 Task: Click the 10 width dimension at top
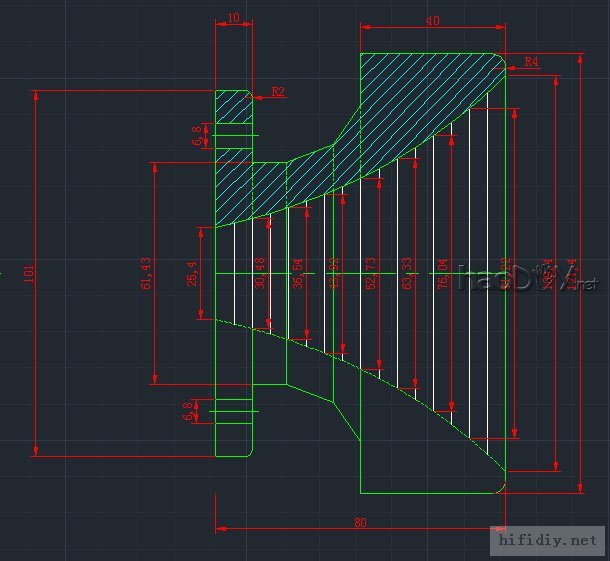point(233,18)
